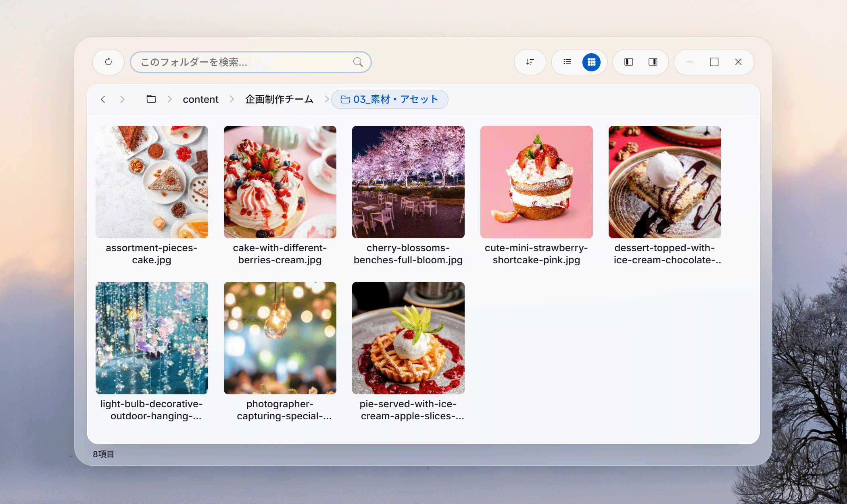Toggle the right preview panel
The image size is (847, 504).
coord(653,62)
